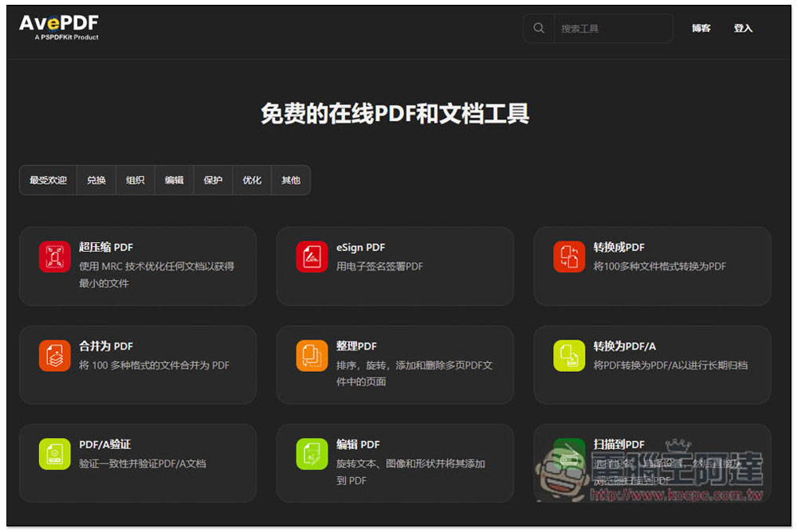797x532 pixels.
Task: Click the description starting 旋转文本、图像和形状
Action: 410,471
